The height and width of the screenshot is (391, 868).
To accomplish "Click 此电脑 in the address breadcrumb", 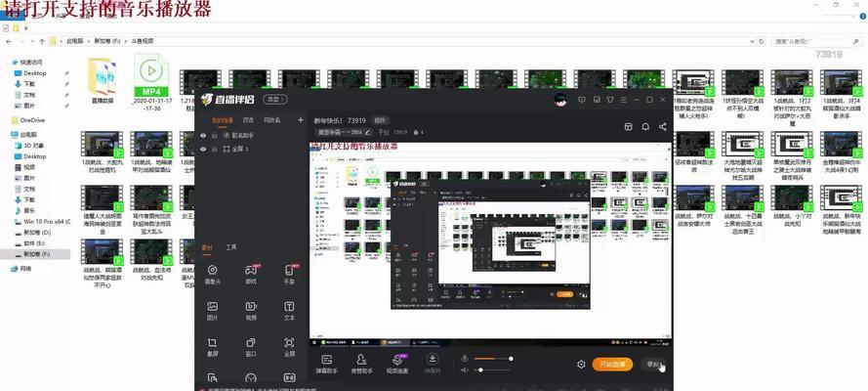I will tap(75, 41).
